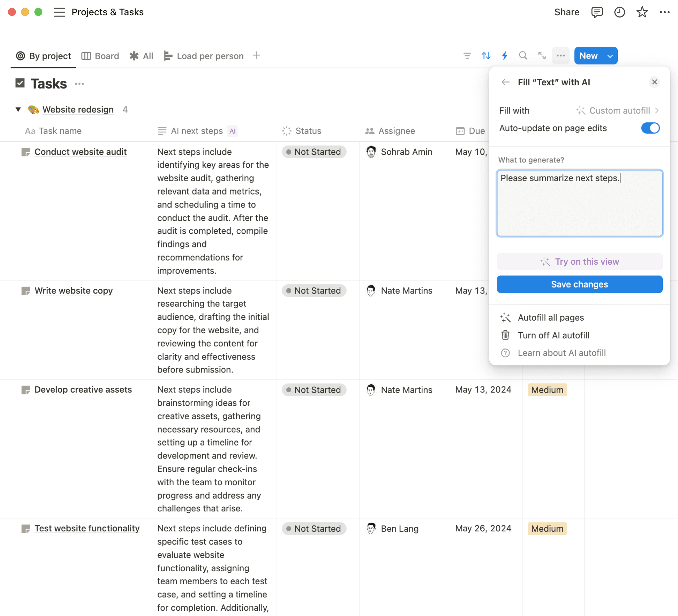The image size is (678, 616).
Task: Collapse the Website redesign group
Action: (x=19, y=110)
